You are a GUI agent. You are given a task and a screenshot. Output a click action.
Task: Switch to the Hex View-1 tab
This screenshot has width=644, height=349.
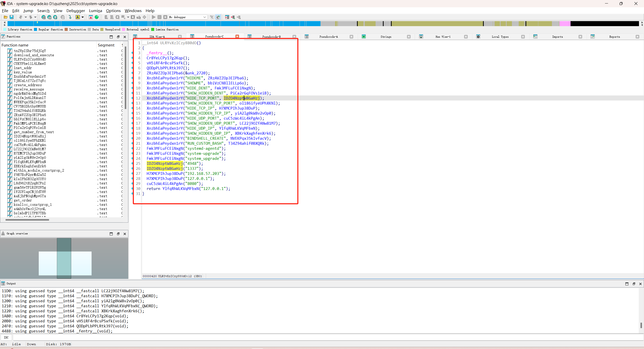(443, 37)
